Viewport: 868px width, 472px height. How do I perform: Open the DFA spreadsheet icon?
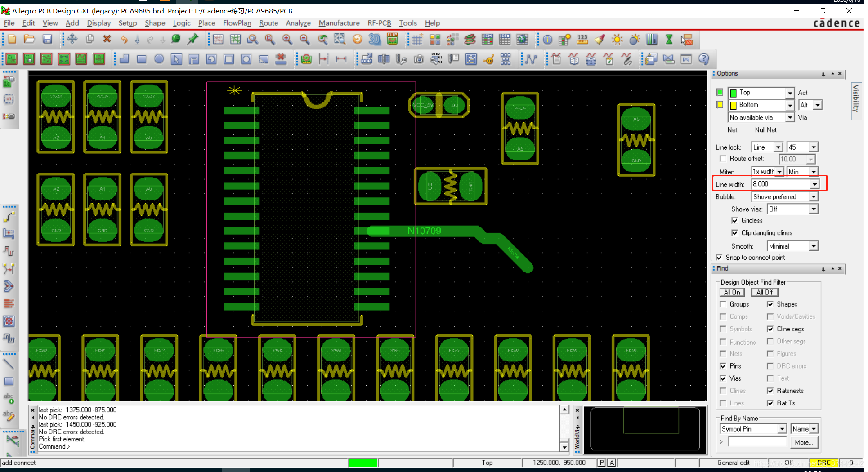click(x=505, y=40)
